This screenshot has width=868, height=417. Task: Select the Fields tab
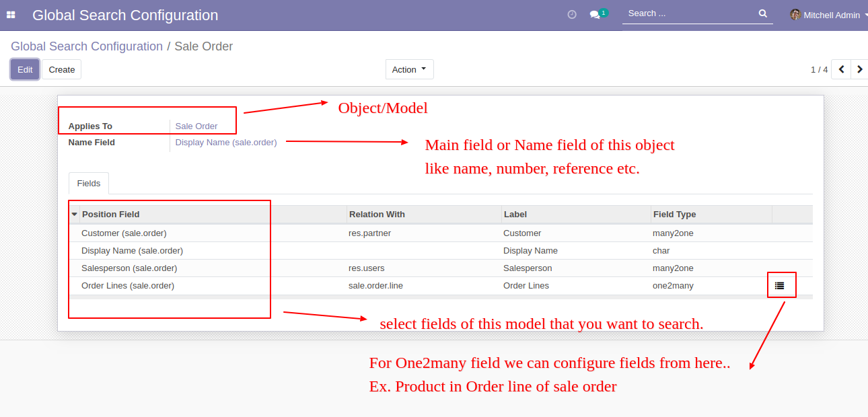(89, 183)
